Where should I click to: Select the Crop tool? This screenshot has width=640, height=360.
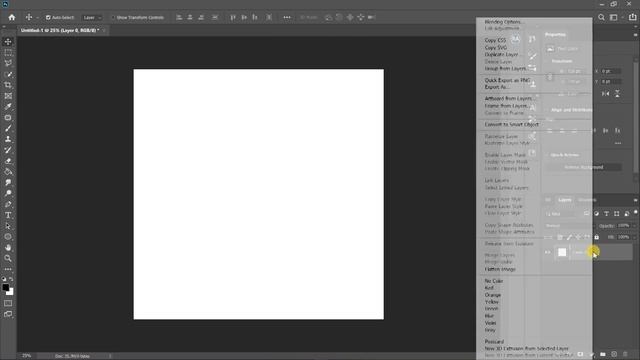pyautogui.click(x=8, y=85)
